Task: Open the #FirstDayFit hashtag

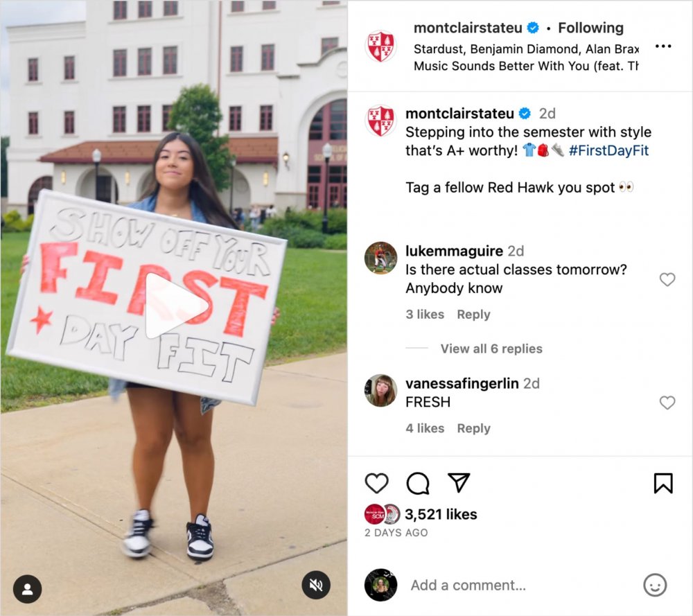Action: click(x=608, y=150)
